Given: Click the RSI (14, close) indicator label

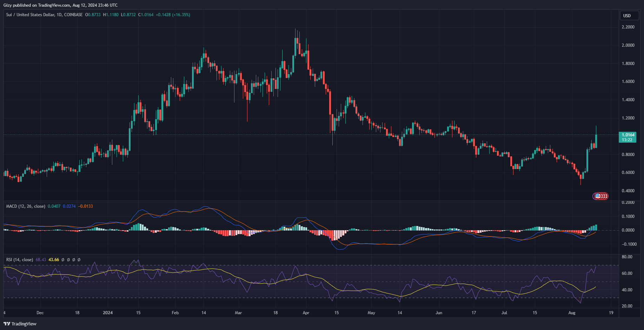Looking at the screenshot, I should [20, 260].
